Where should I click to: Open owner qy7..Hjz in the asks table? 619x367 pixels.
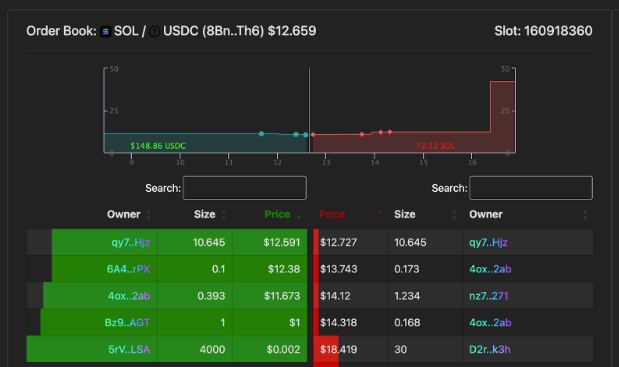488,242
